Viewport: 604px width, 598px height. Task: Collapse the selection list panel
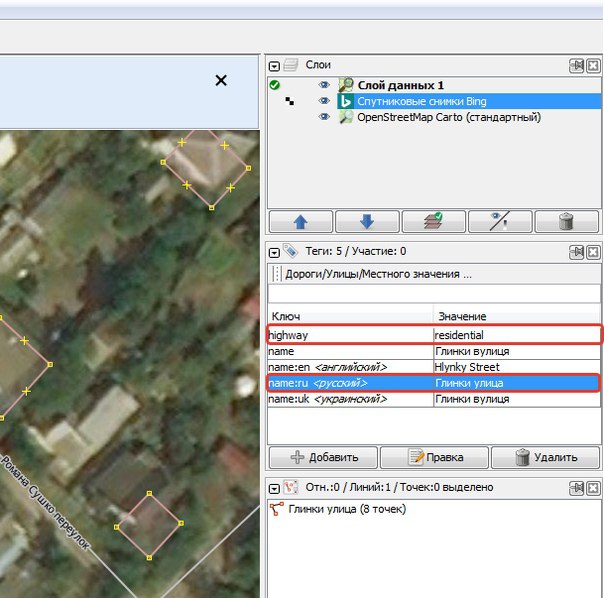point(274,489)
